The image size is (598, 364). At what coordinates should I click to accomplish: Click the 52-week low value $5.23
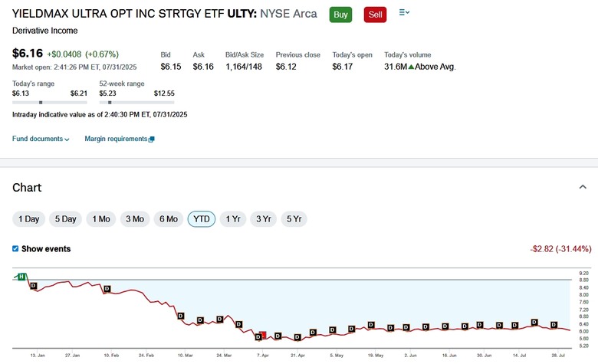[107, 93]
